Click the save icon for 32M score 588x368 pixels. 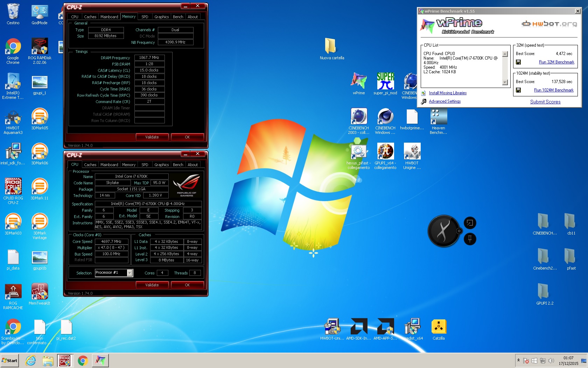518,62
